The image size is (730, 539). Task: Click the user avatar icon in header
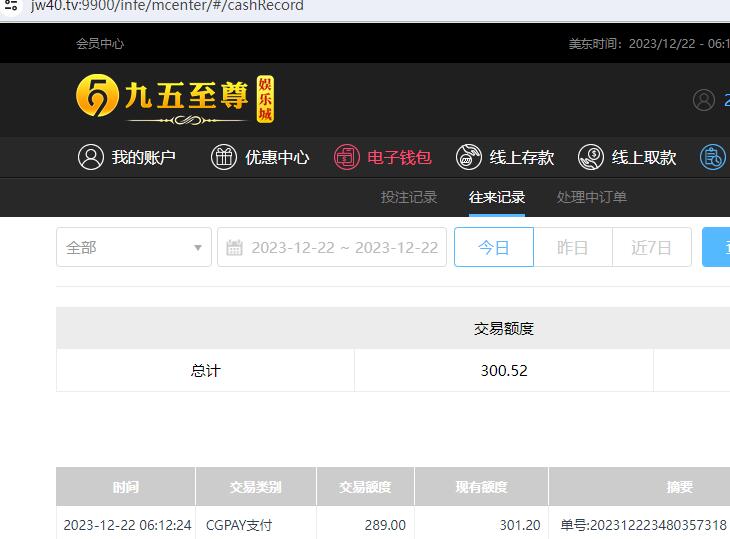pos(703,100)
